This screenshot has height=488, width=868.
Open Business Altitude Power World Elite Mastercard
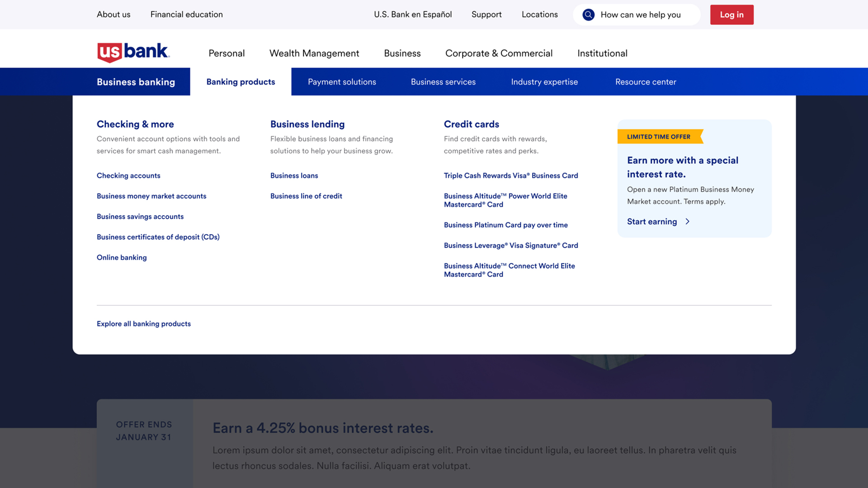[x=505, y=200]
